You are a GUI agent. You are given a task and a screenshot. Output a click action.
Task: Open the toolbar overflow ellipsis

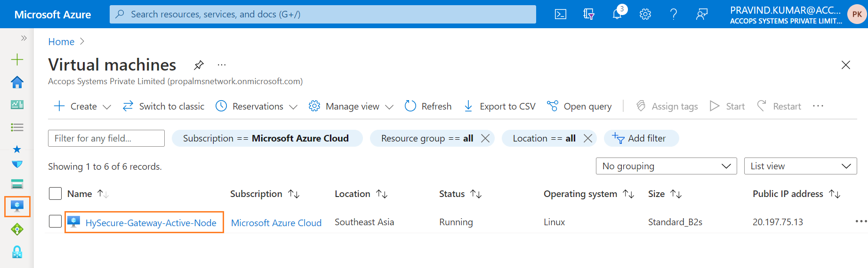pos(818,106)
